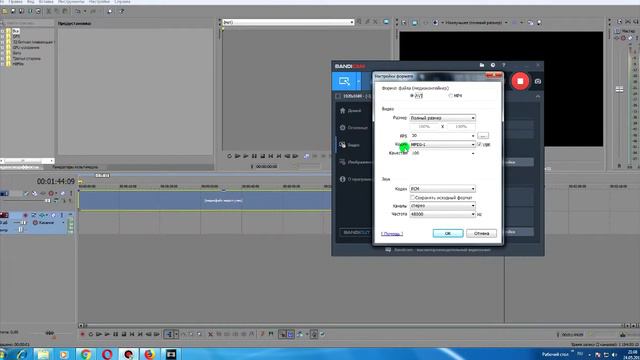Click stop in the timeline transport bar

(124, 334)
